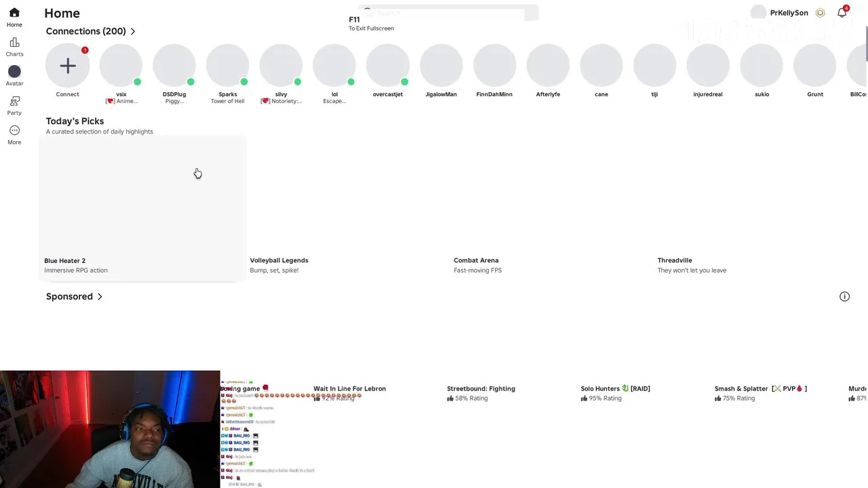Open Solo Hunters [RAID] game
The image size is (868, 488).
615,388
